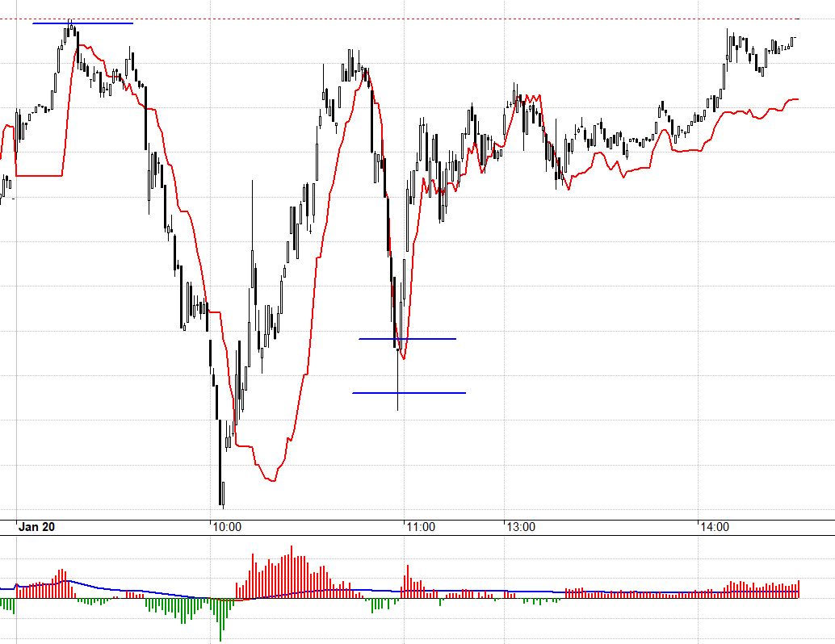Select the 10:00 time axis label
This screenshot has width=835, height=644.
pos(227,527)
